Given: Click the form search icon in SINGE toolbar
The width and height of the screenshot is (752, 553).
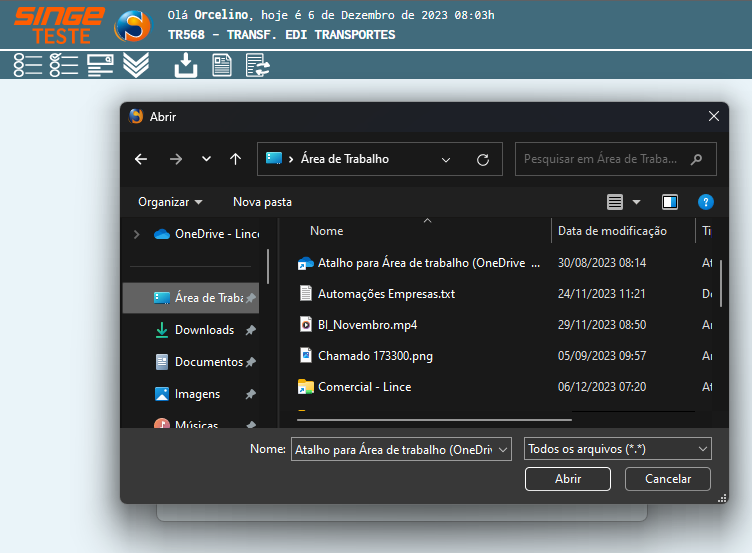Looking at the screenshot, I should (x=100, y=65).
